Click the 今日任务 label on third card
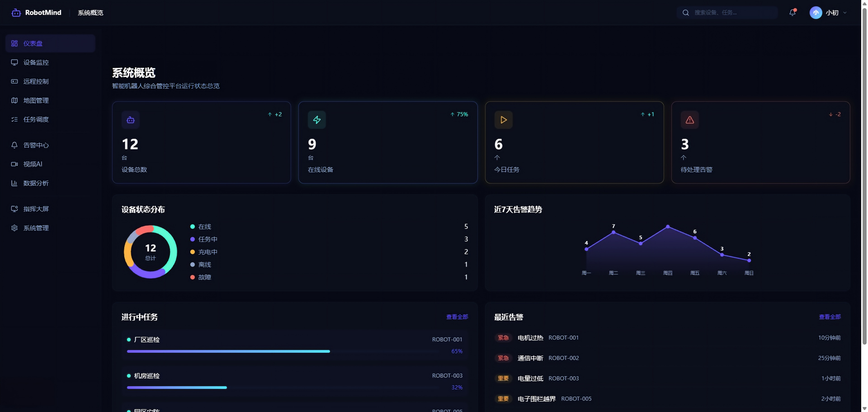This screenshot has width=868, height=412. (x=507, y=170)
